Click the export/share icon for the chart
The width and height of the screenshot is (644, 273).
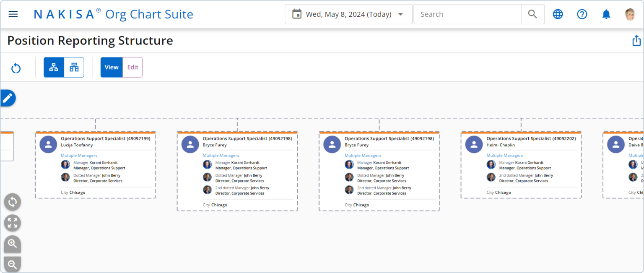(636, 40)
